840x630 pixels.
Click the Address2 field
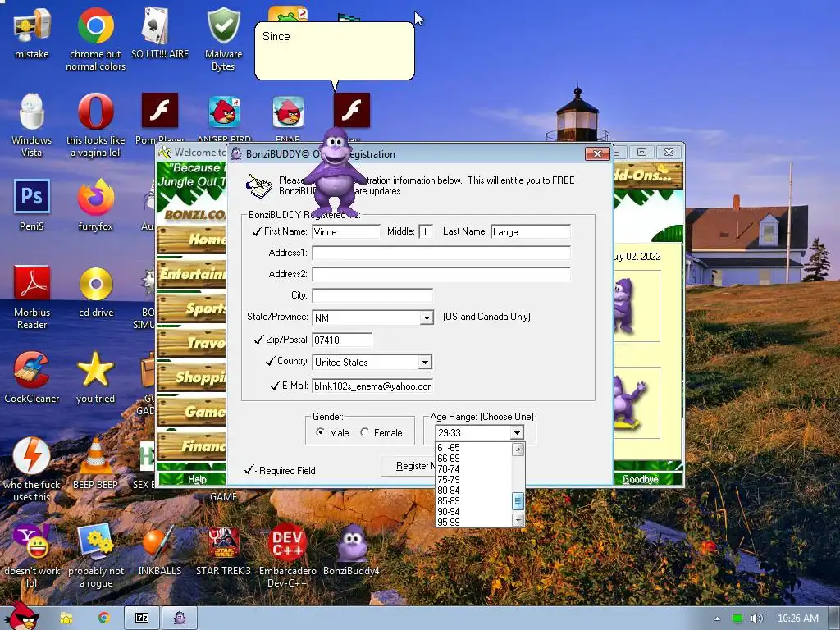click(x=441, y=274)
